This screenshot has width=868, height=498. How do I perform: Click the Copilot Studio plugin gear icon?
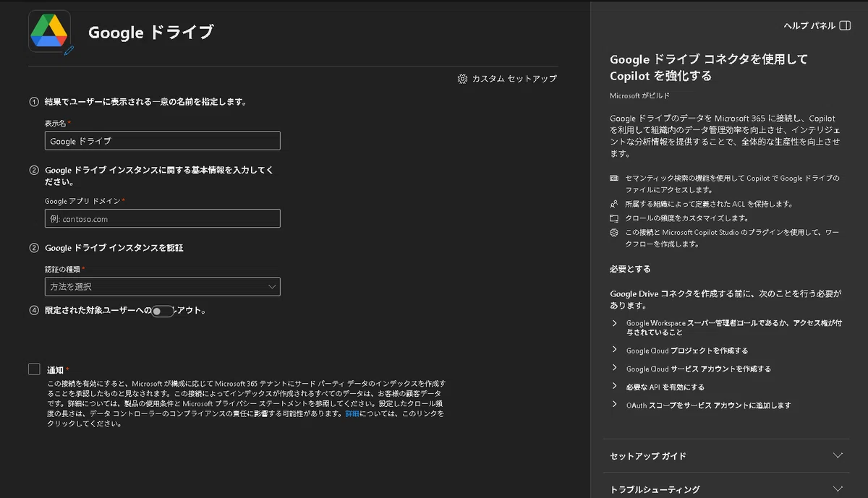click(x=614, y=232)
